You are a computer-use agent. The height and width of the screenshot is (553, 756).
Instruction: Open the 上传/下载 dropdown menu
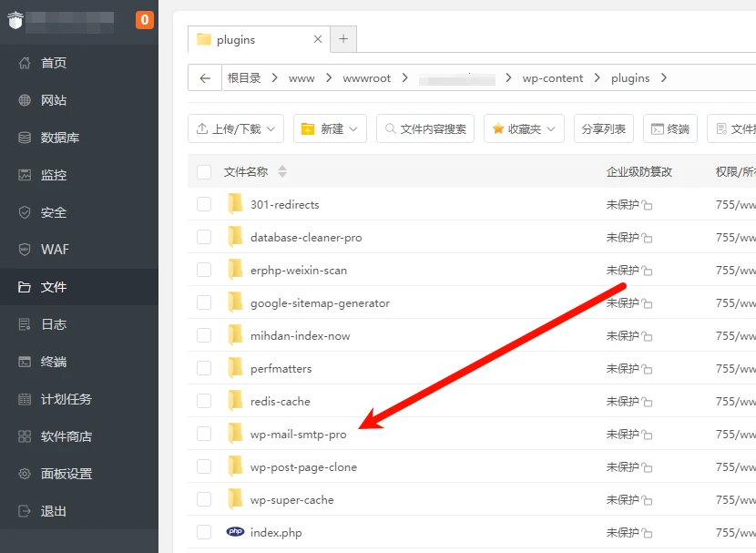(235, 128)
